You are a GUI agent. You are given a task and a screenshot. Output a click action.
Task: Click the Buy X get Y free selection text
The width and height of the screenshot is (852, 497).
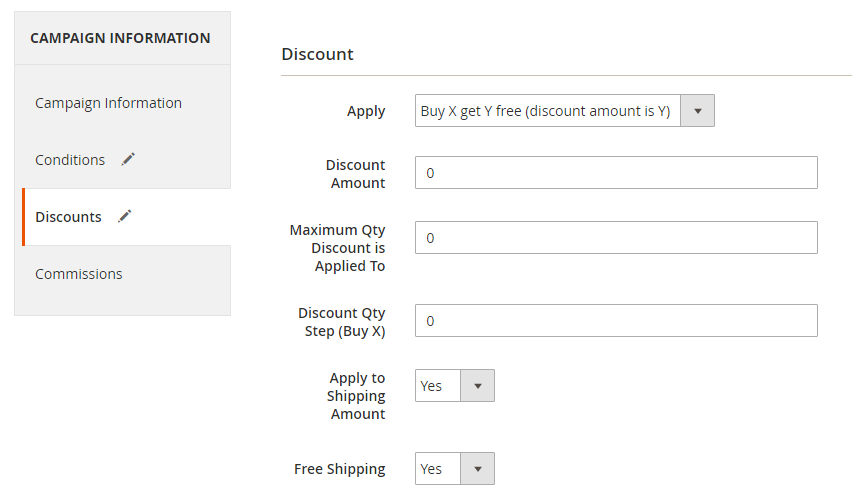(x=546, y=111)
